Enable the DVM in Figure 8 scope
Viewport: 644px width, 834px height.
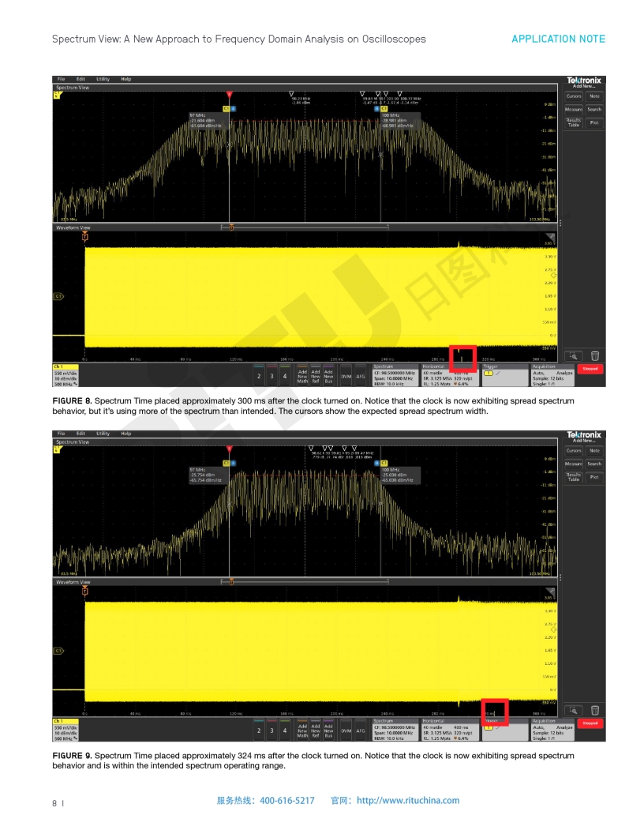click(346, 377)
